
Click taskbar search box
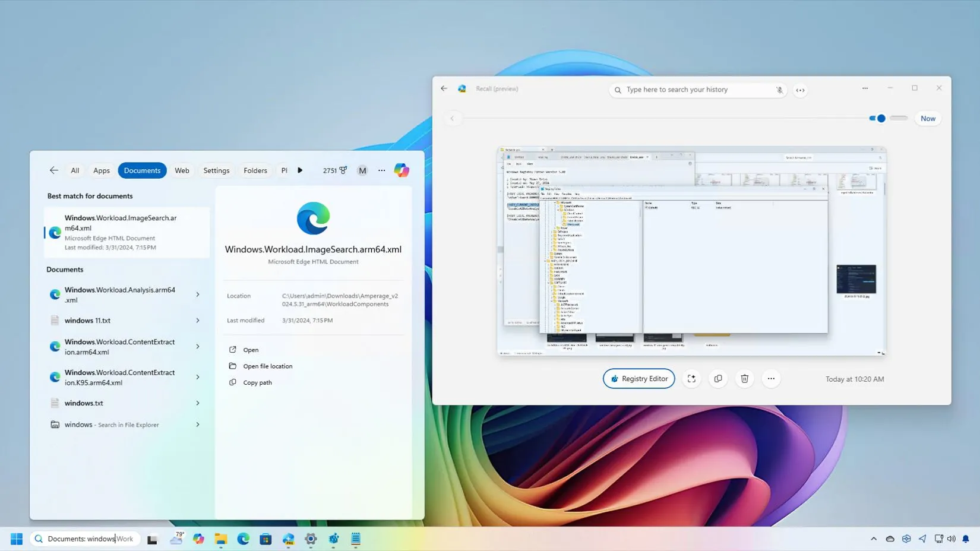(85, 539)
